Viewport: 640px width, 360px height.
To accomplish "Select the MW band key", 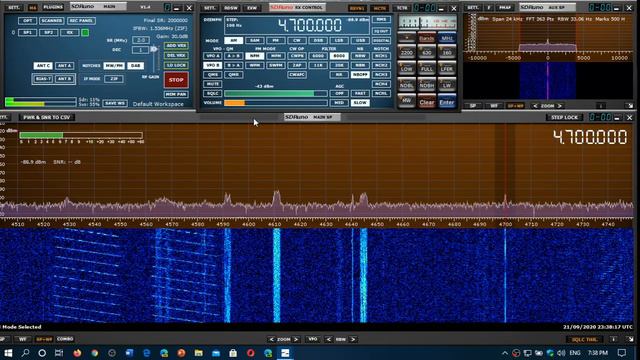I will (x=407, y=101).
